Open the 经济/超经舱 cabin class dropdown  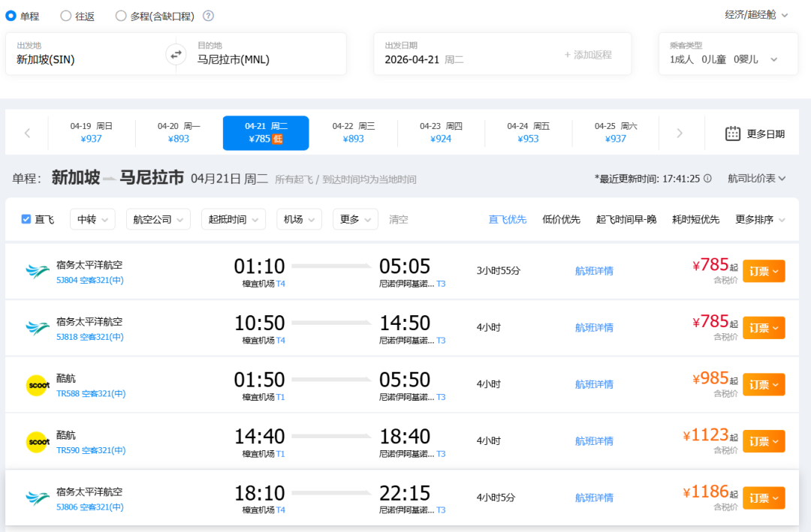(756, 15)
